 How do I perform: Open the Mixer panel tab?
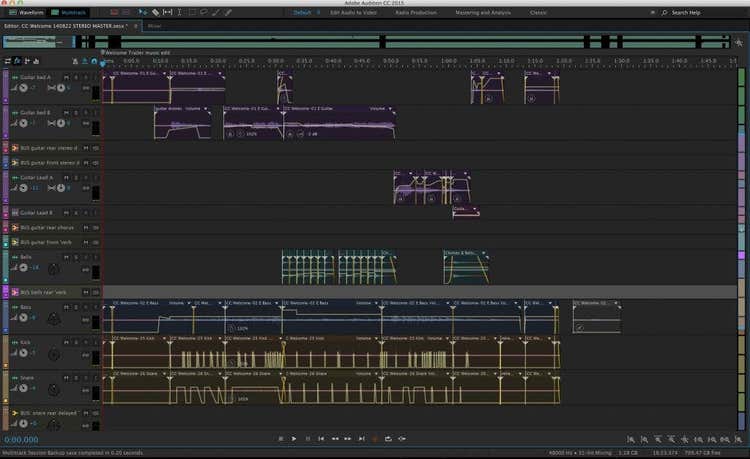(x=155, y=25)
